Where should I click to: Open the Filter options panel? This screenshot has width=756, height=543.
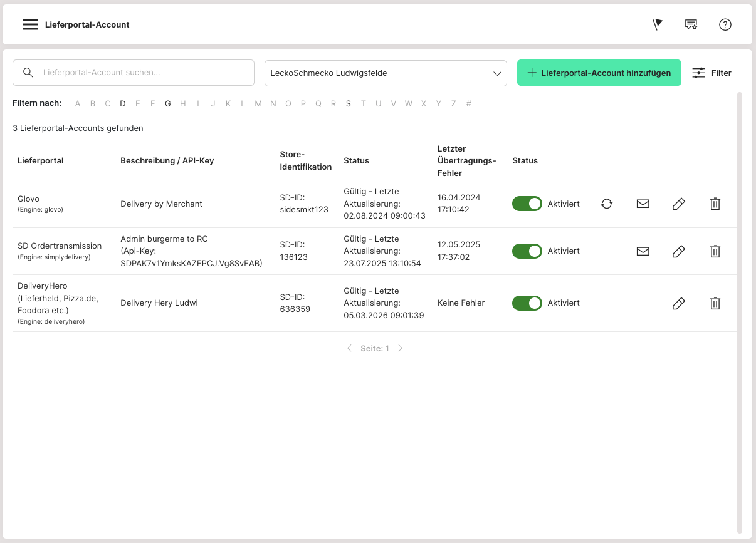click(x=711, y=73)
